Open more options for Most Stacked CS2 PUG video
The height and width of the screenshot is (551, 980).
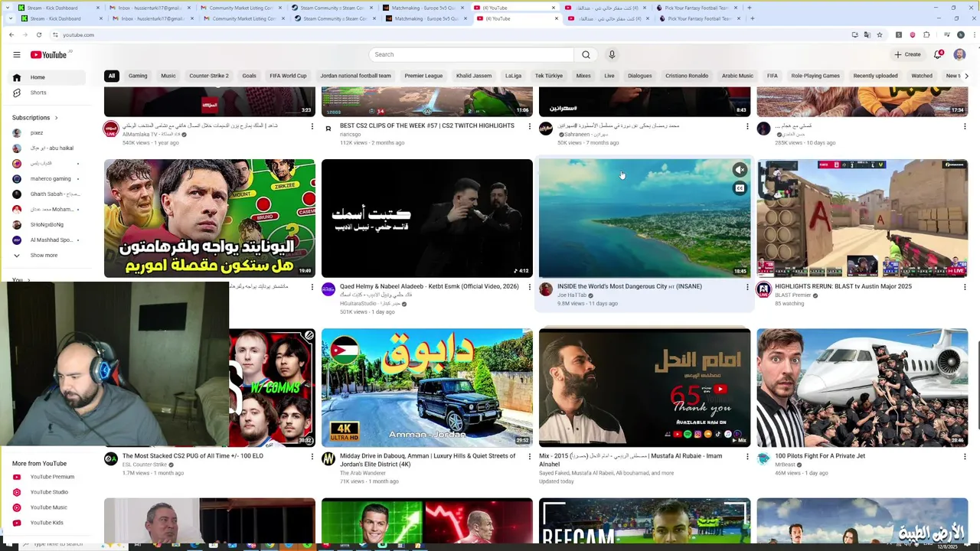pyautogui.click(x=312, y=457)
